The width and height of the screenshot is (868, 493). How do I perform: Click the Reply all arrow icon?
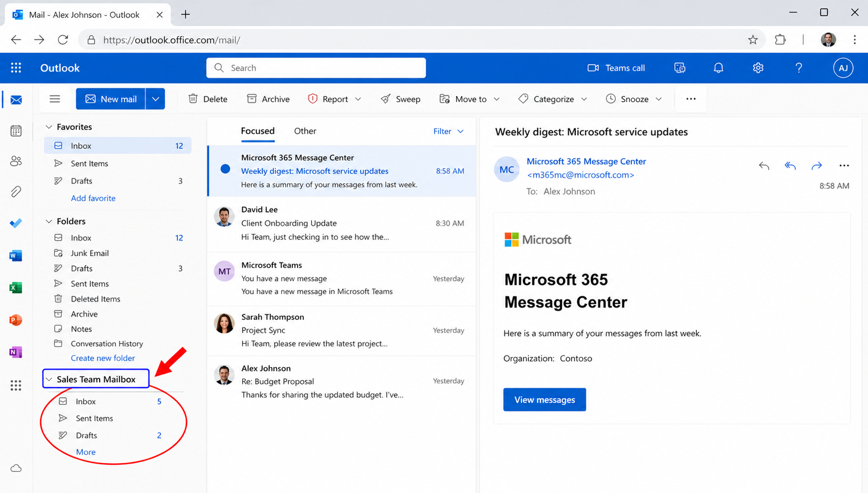pyautogui.click(x=790, y=166)
